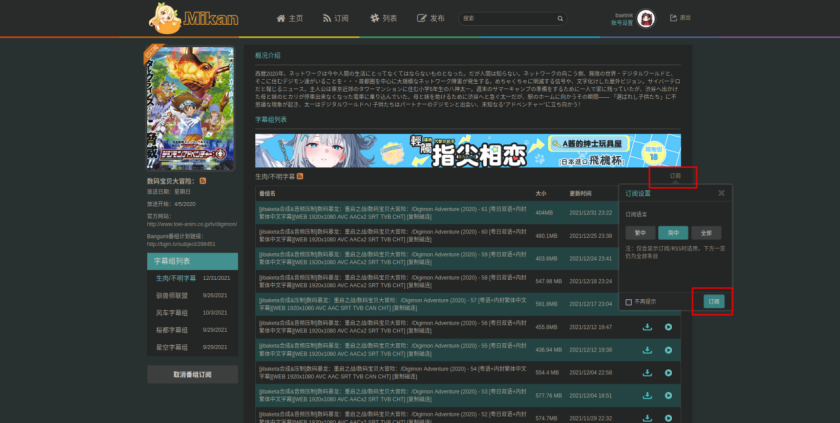Viewport: 840px width, 423px height.
Task: Click the Mikan logo
Action: 193,18
